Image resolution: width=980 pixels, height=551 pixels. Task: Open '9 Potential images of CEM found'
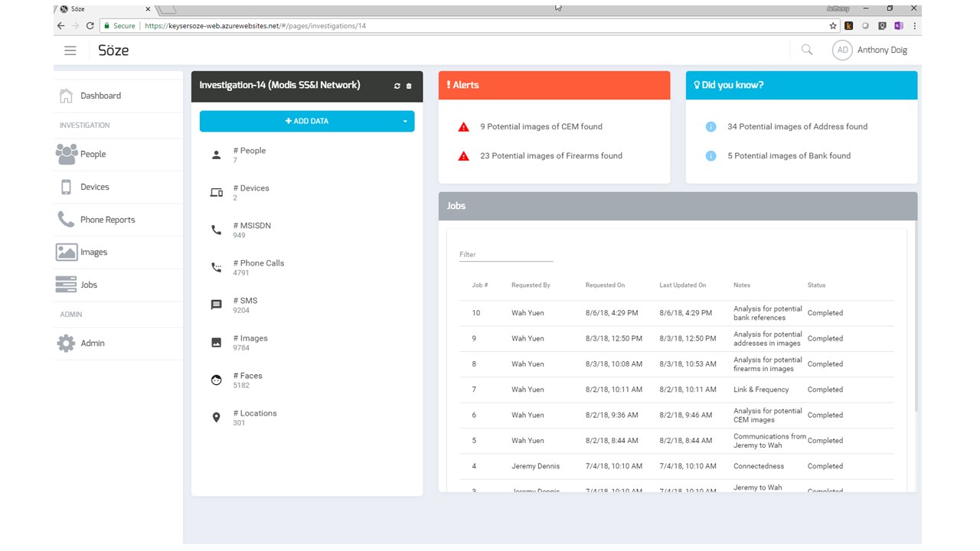point(541,127)
